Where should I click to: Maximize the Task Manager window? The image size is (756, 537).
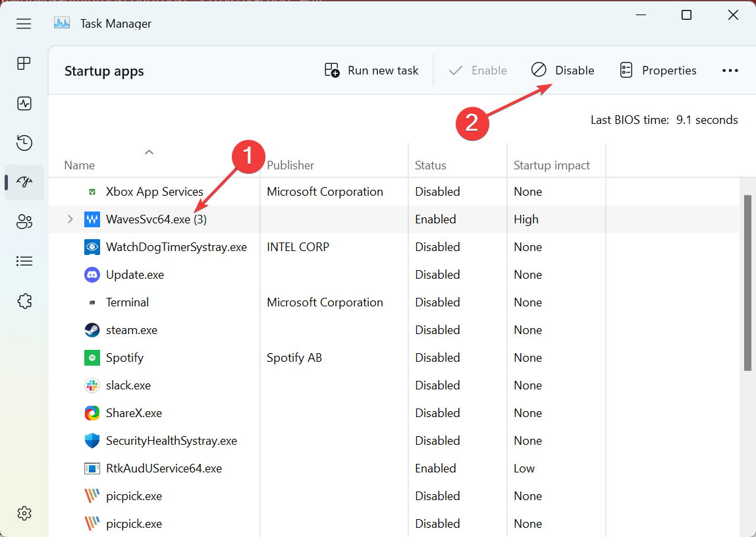pyautogui.click(x=686, y=15)
